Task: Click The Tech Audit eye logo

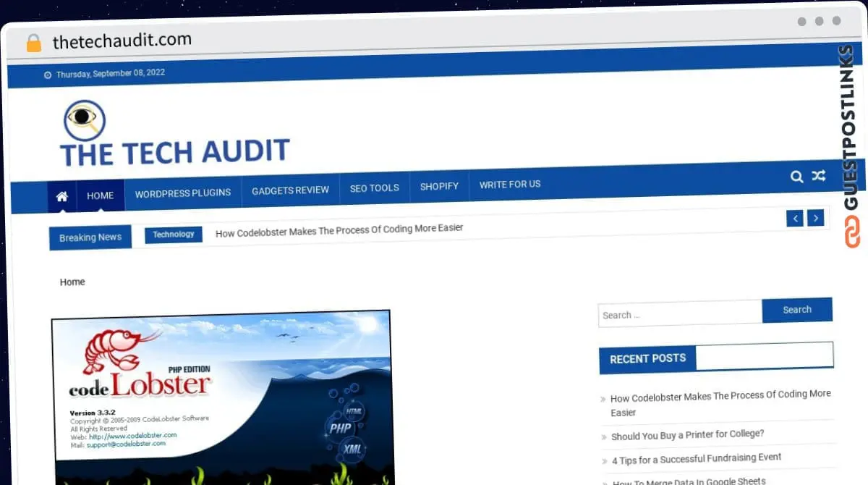Action: [85, 120]
